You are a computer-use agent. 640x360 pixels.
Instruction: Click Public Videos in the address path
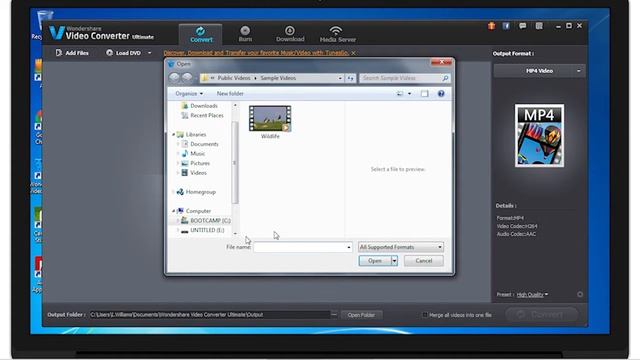coord(233,78)
